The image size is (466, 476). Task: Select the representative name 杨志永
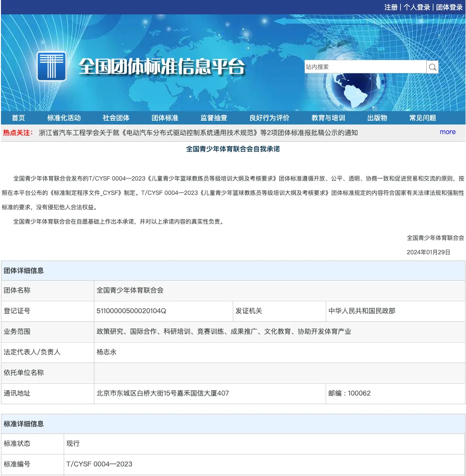click(106, 352)
